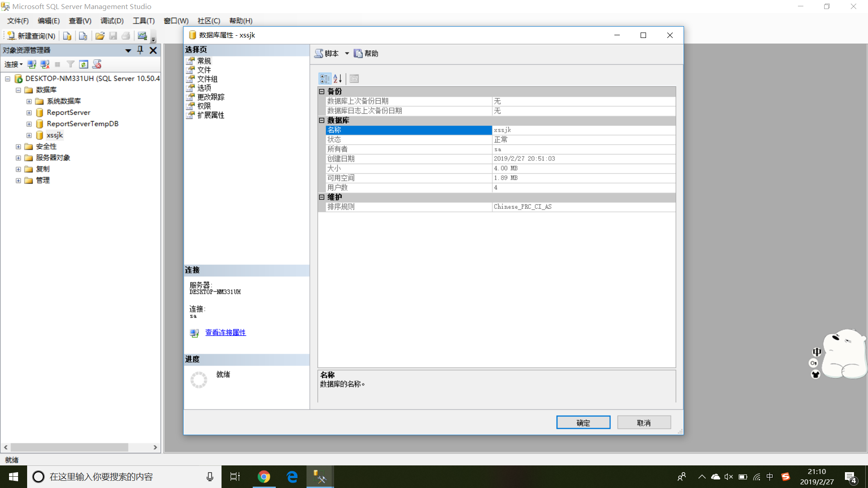Click the refresh icon in Object Explorer toolbar
The height and width of the screenshot is (488, 868).
pyautogui.click(x=84, y=64)
